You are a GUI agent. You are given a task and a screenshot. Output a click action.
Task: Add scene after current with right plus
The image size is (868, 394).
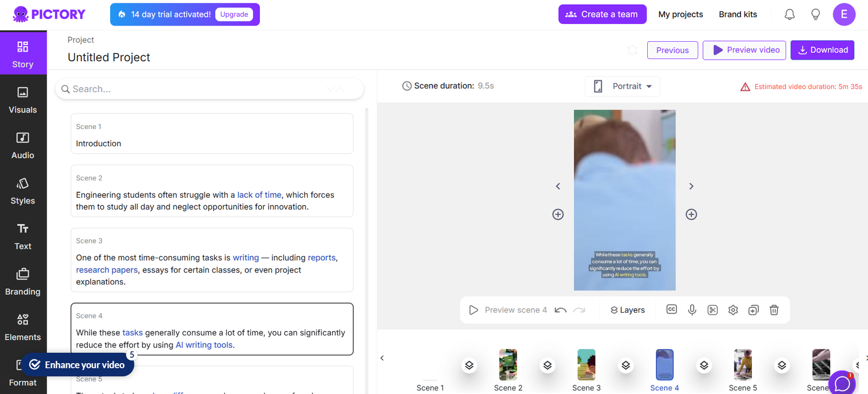click(691, 215)
